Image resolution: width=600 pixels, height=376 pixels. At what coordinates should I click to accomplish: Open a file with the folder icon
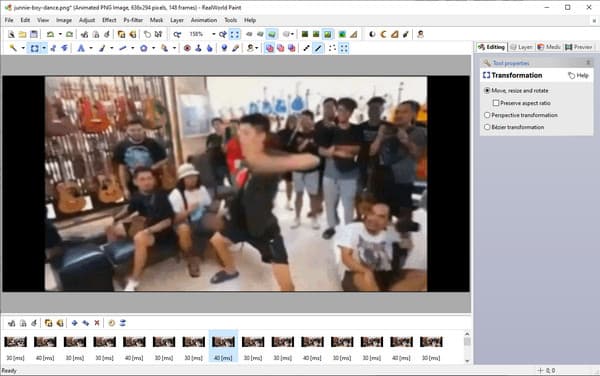[23, 34]
